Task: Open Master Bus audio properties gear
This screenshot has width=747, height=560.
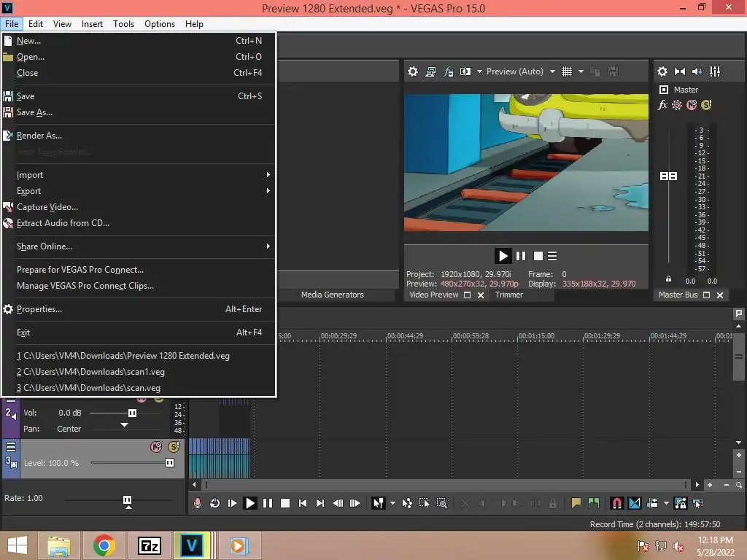Action: pyautogui.click(x=662, y=71)
